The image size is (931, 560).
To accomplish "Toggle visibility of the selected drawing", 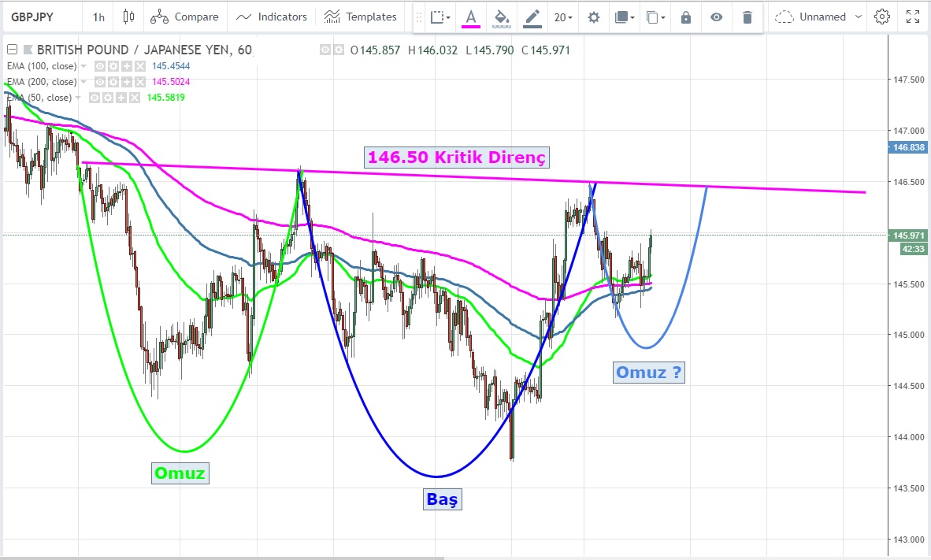I will click(716, 17).
